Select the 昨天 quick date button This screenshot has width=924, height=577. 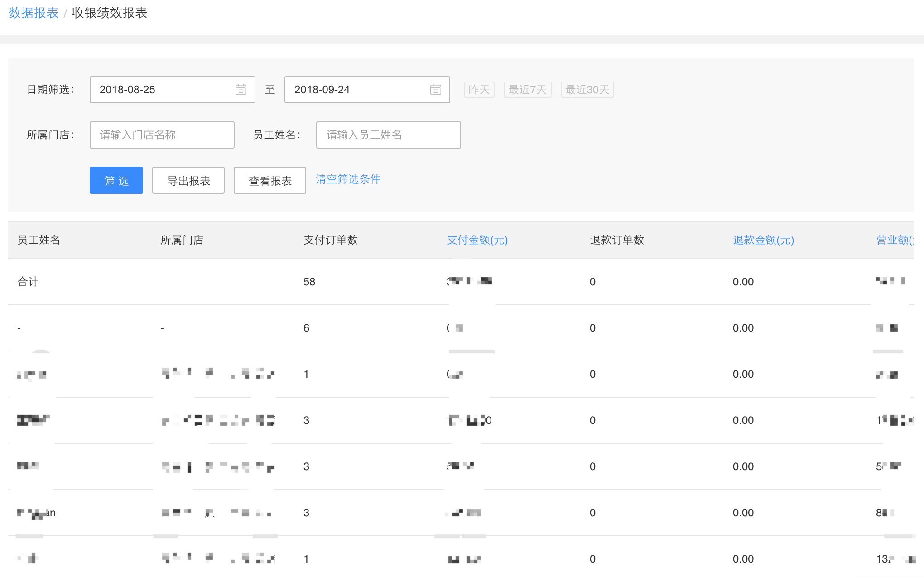coord(479,90)
